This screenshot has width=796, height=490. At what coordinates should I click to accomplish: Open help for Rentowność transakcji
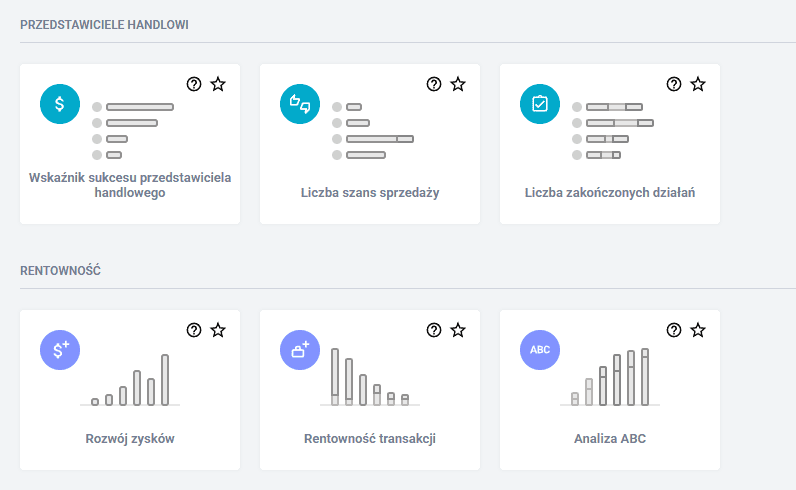tap(434, 330)
